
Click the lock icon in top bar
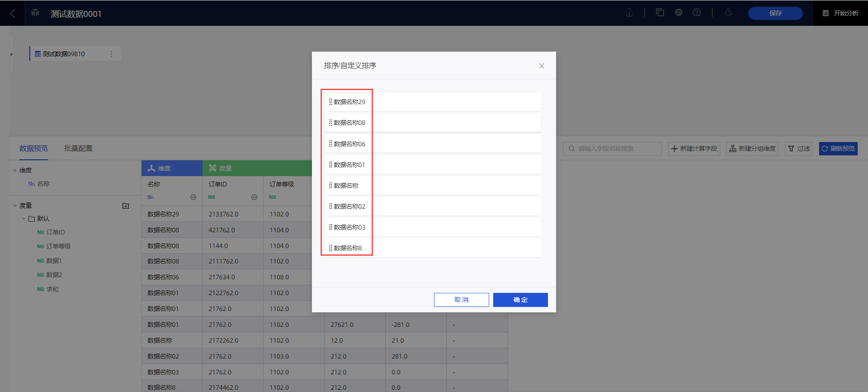(x=629, y=13)
